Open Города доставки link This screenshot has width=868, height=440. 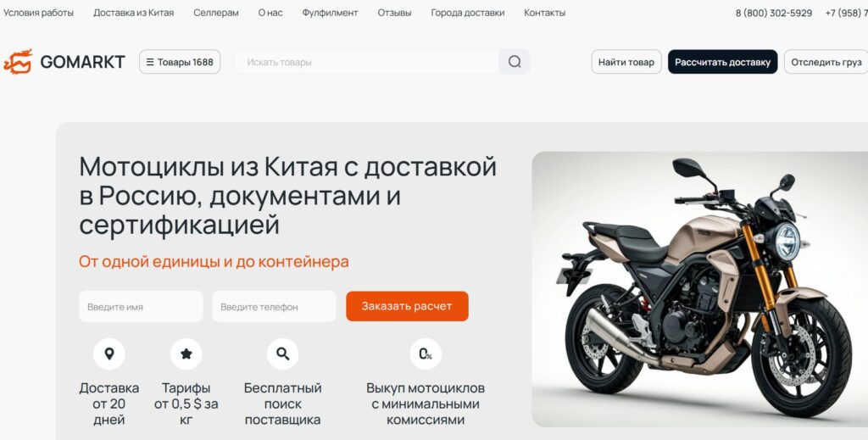pyautogui.click(x=468, y=13)
